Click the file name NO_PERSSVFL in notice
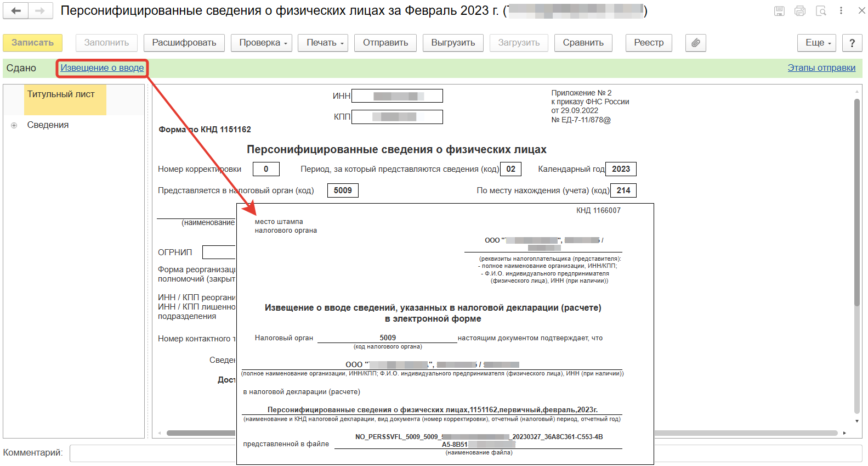The width and height of the screenshot is (868, 466). (x=479, y=441)
